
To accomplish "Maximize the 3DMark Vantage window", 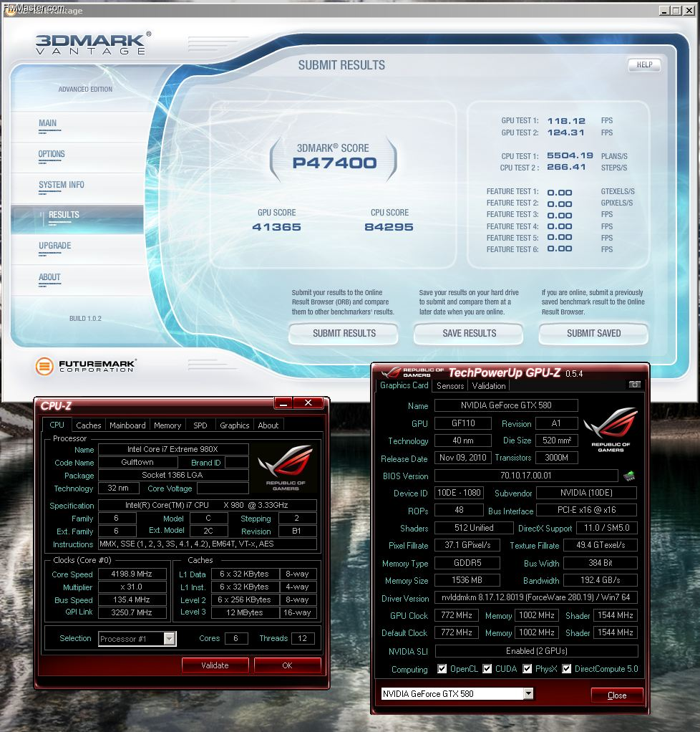I will (676, 10).
